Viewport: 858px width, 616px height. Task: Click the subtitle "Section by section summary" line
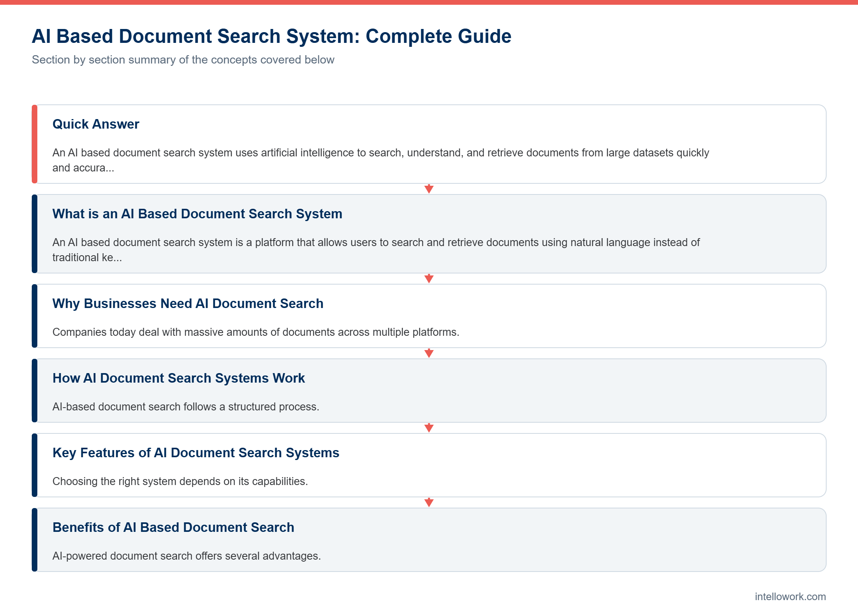pos(183,60)
